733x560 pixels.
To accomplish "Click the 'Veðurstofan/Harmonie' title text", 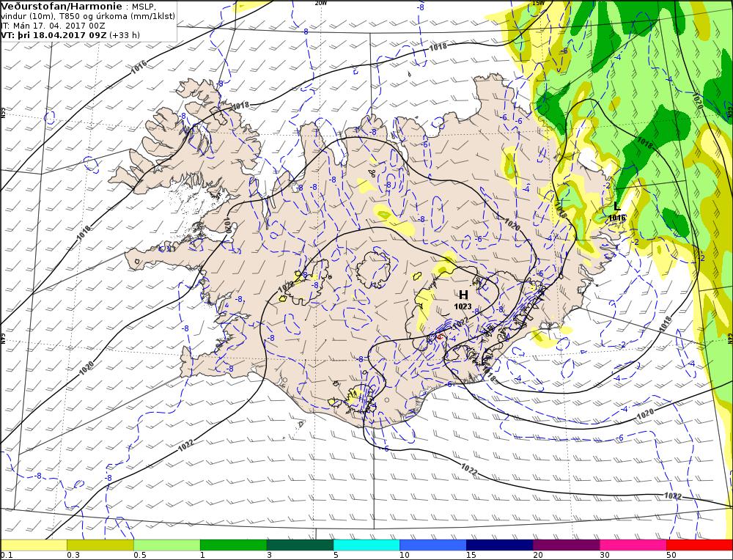I will pos(62,7).
